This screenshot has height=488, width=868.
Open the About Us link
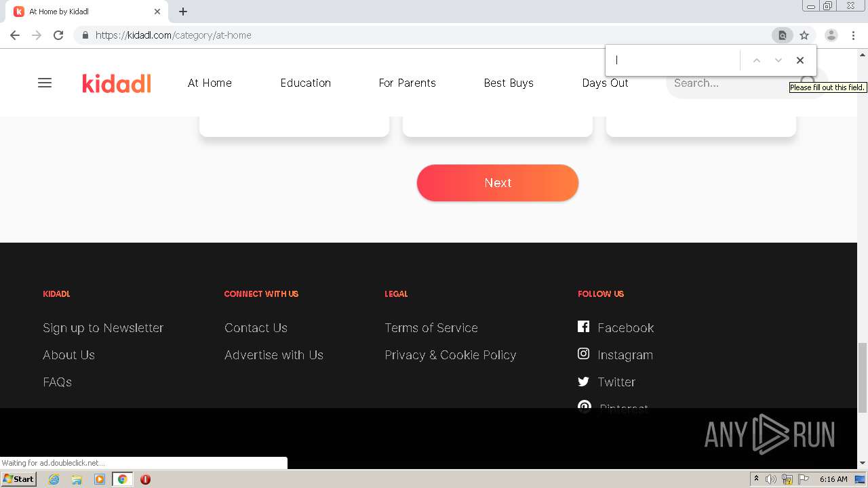pos(68,355)
